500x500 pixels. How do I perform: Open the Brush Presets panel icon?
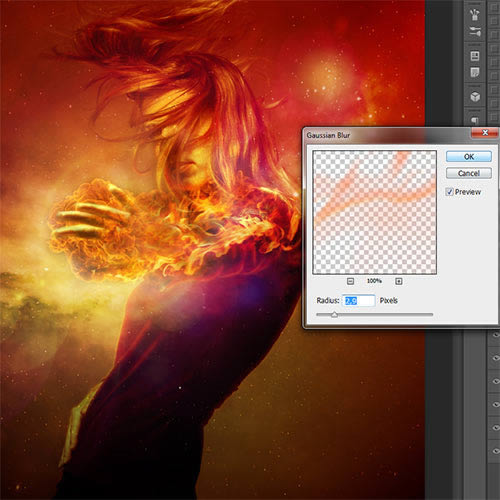pos(475,32)
